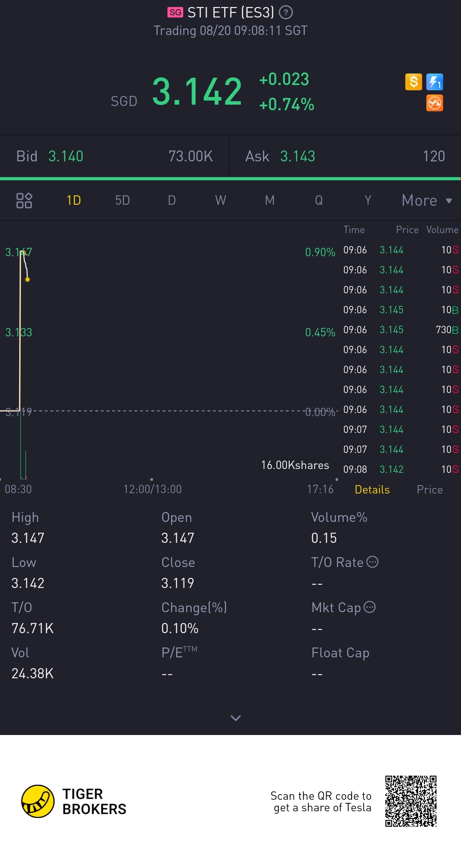
Task: Show Mkt Cap info bubble icon
Action: click(370, 607)
